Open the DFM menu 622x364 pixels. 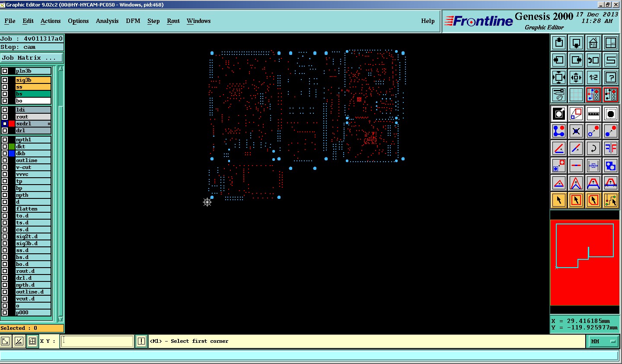pyautogui.click(x=133, y=21)
